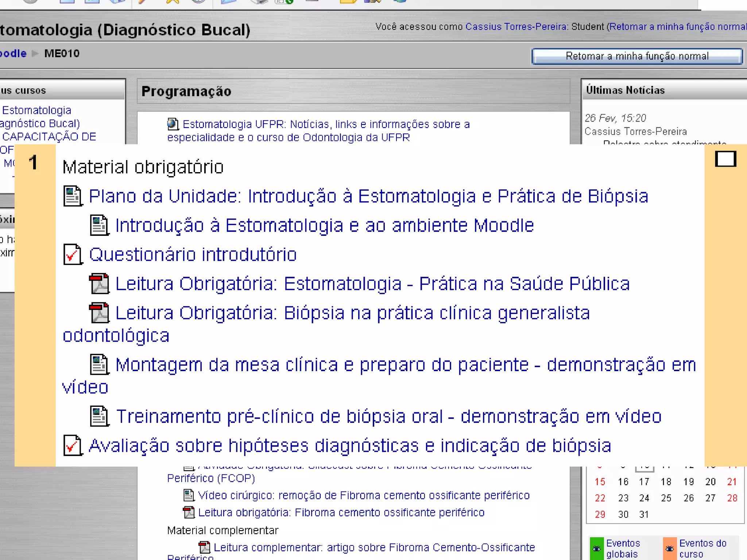The height and width of the screenshot is (560, 747).
Task: Toggle the show-only-section box for topic 1
Action: pyautogui.click(x=725, y=159)
